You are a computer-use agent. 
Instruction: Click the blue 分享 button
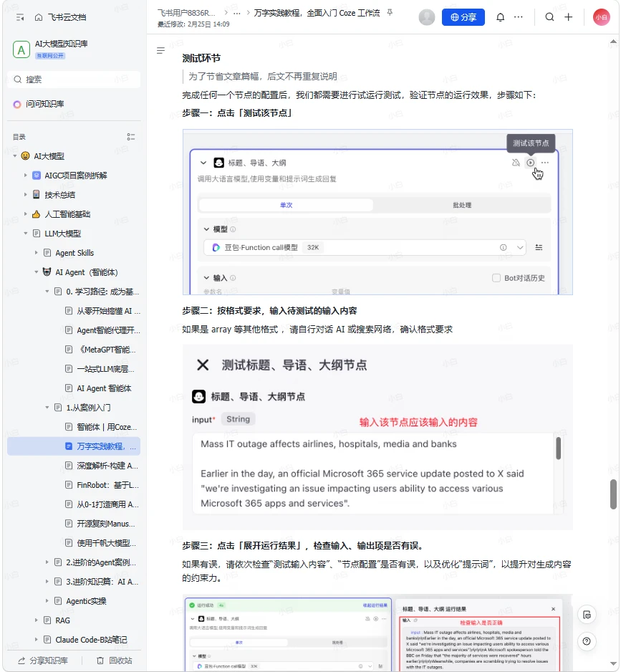point(463,17)
